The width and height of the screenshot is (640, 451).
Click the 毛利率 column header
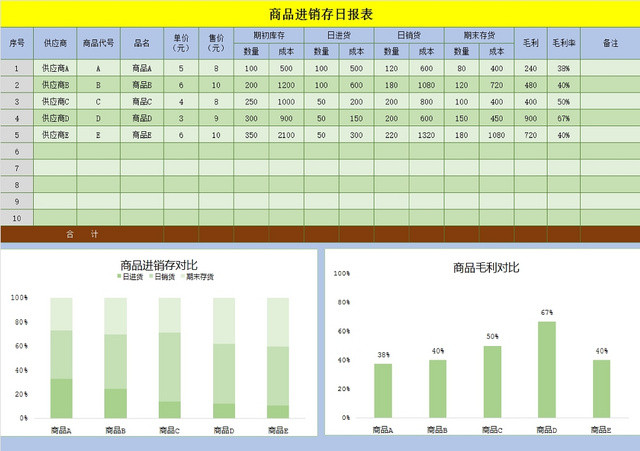point(564,43)
